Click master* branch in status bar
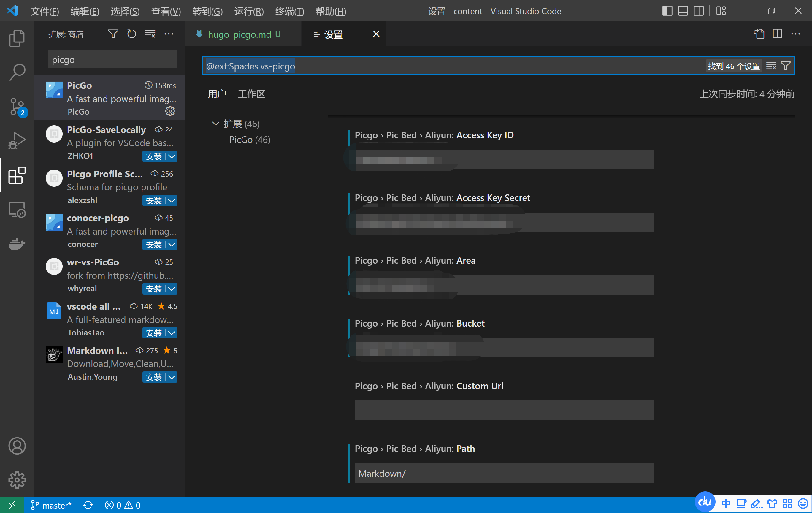 pyautogui.click(x=51, y=505)
